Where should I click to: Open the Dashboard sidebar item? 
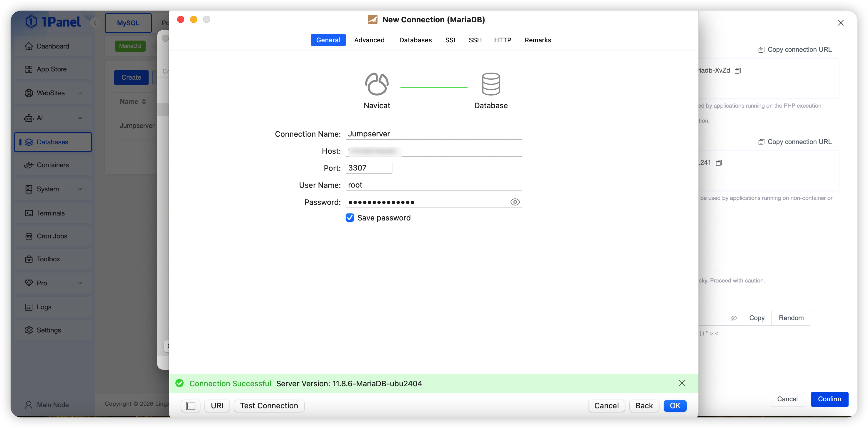click(x=53, y=46)
